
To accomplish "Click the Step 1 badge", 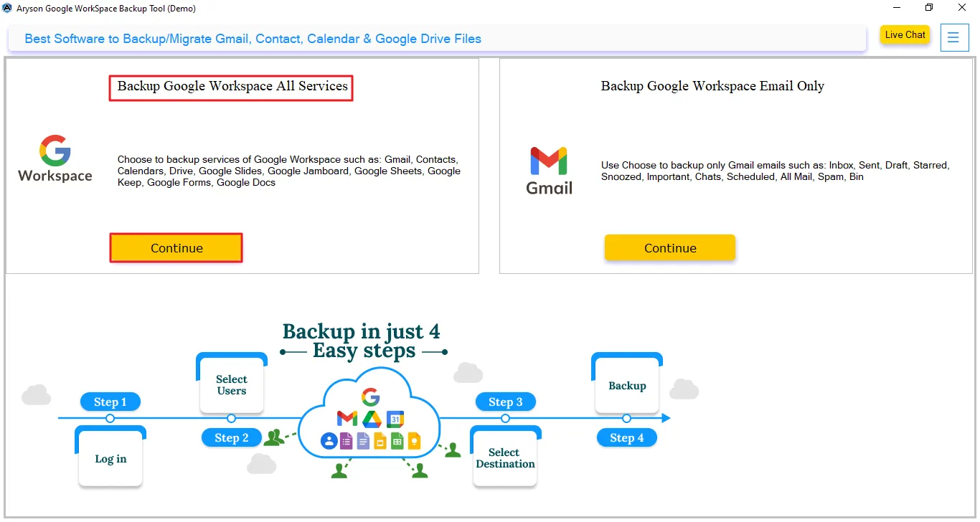I will click(x=110, y=402).
